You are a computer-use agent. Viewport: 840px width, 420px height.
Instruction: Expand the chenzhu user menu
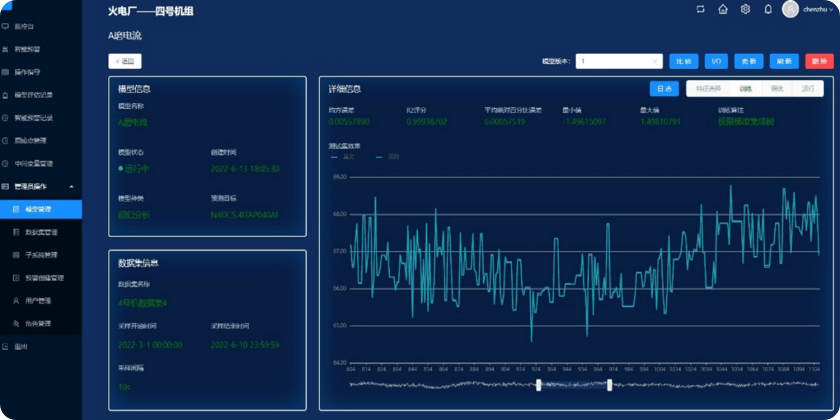point(818,9)
